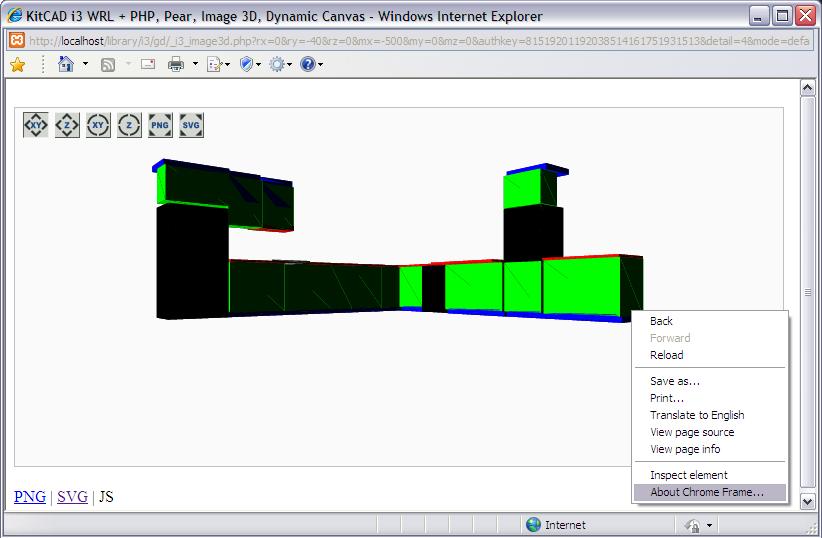The height and width of the screenshot is (538, 822).
Task: Follow the PNG link below the canvas
Action: [30, 496]
